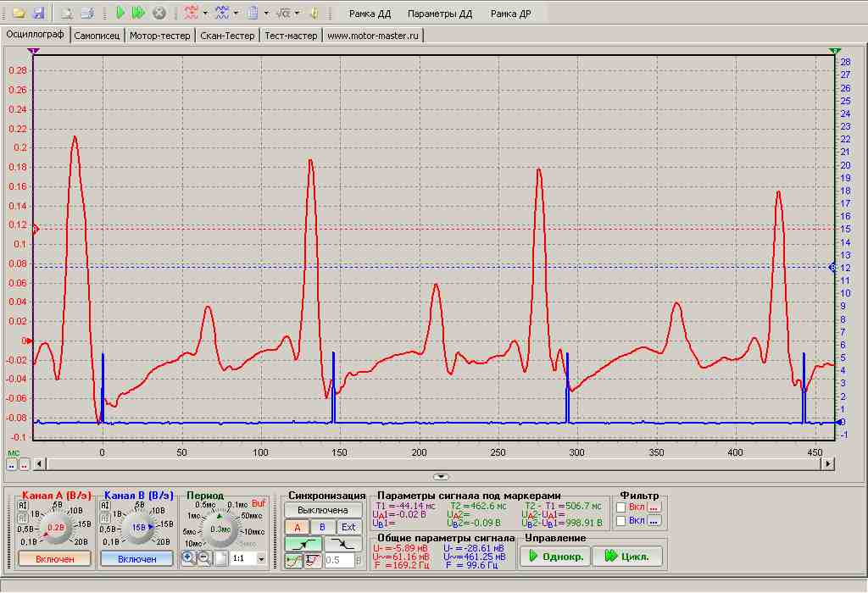Click purple marker 1 at graph top

(33, 51)
